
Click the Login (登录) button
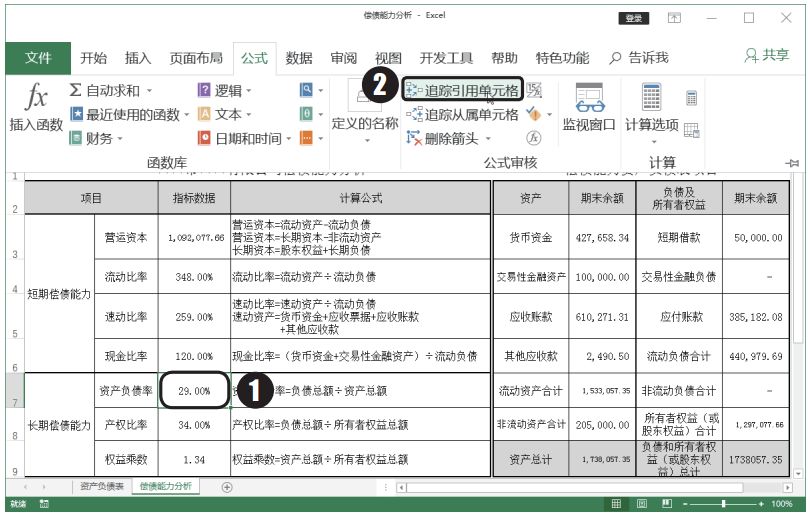(634, 19)
